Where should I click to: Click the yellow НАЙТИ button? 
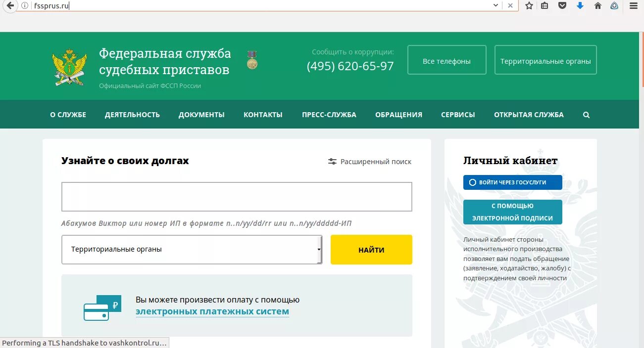[371, 250]
